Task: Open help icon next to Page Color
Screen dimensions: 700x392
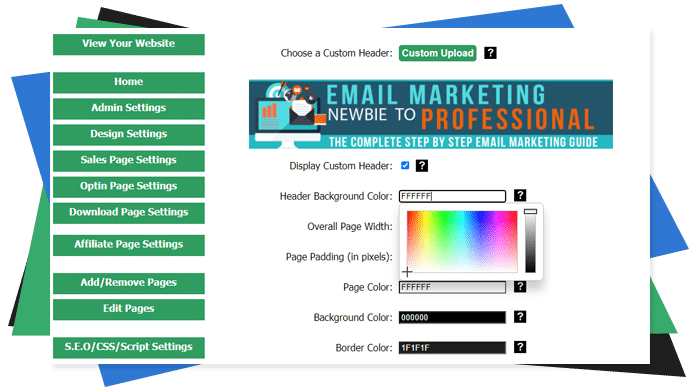Action: pos(520,286)
